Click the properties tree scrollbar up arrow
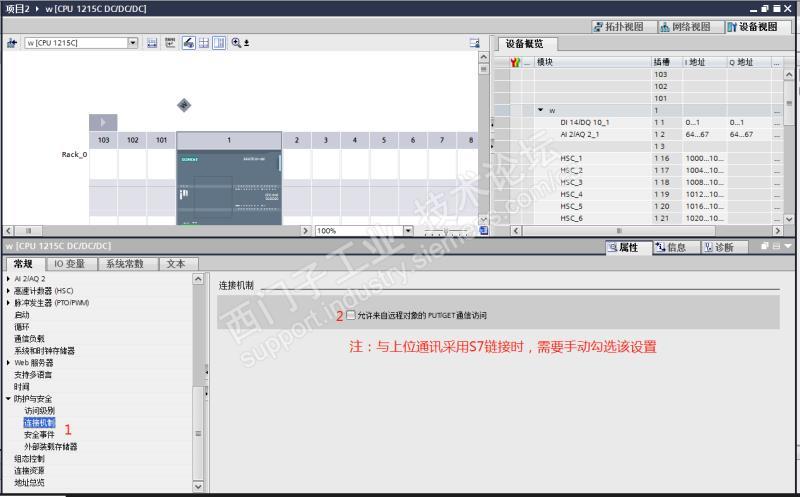Image resolution: width=800 pixels, height=497 pixels. pos(198,279)
